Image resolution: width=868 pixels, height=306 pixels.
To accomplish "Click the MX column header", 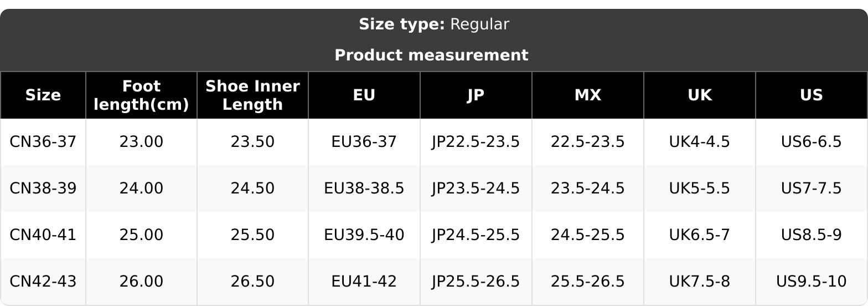I will coord(587,95).
